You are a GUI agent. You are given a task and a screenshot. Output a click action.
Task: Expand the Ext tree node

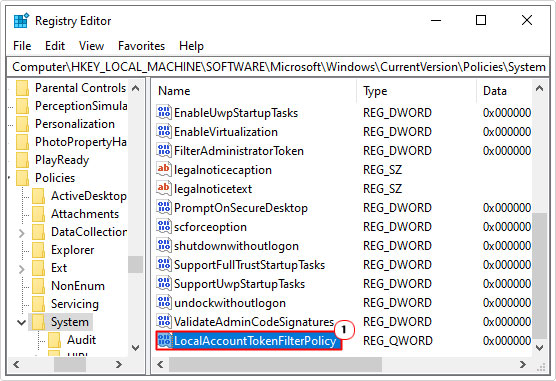[x=22, y=269]
